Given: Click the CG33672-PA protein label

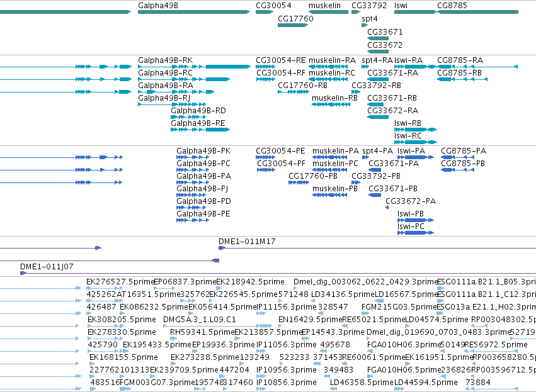Looking at the screenshot, I should coord(411,201).
